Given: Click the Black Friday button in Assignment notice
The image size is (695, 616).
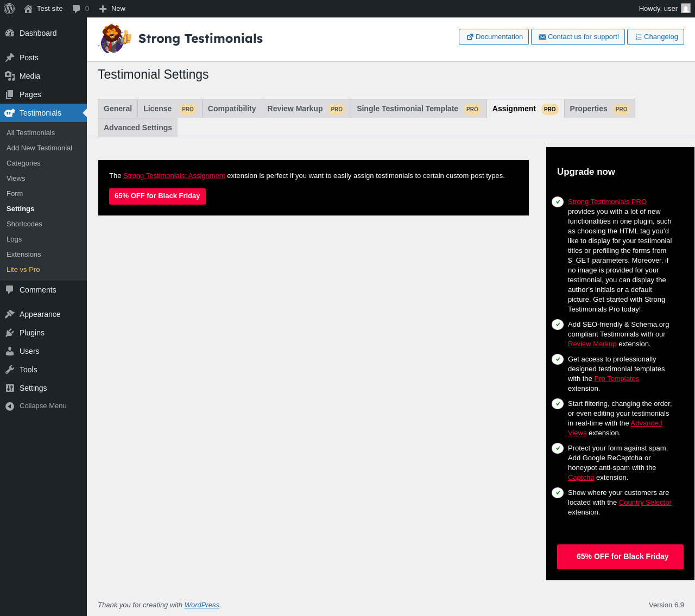Looking at the screenshot, I should (157, 196).
